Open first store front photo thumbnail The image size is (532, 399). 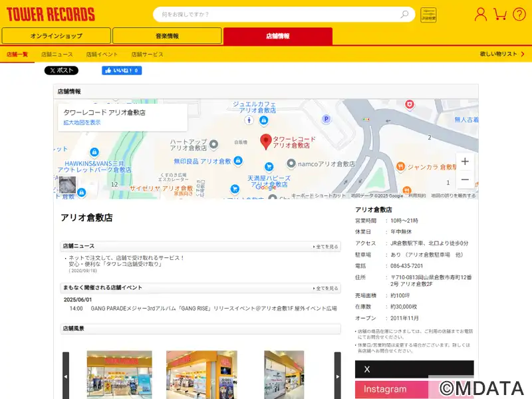[x=120, y=375]
